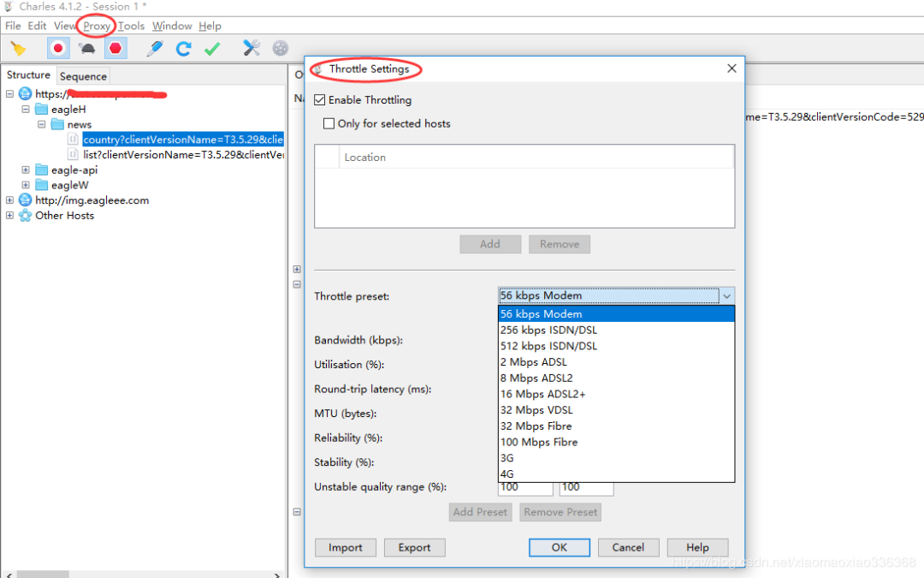
Task: Click second Unstable quality range field
Action: [x=586, y=488]
